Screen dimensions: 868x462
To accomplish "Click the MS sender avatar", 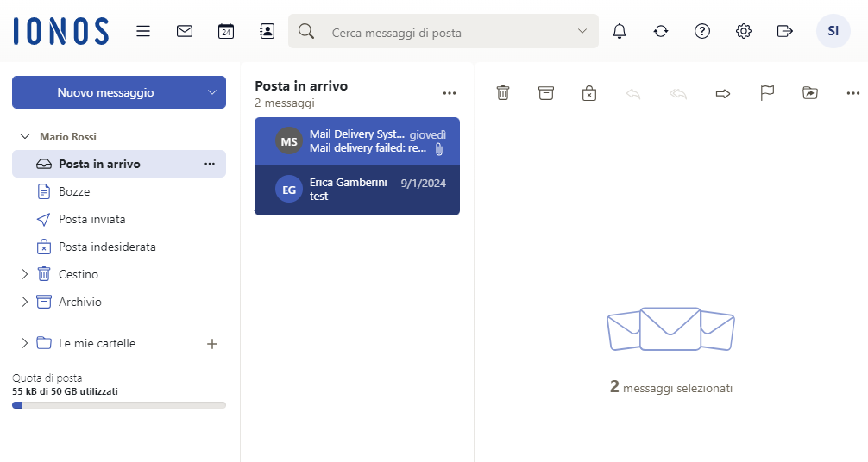I will [x=289, y=141].
